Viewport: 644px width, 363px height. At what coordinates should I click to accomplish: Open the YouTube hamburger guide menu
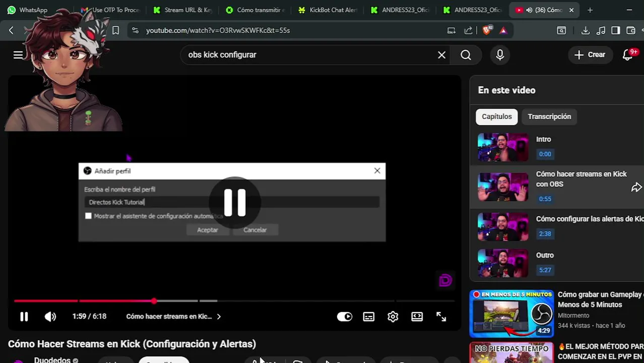(18, 54)
